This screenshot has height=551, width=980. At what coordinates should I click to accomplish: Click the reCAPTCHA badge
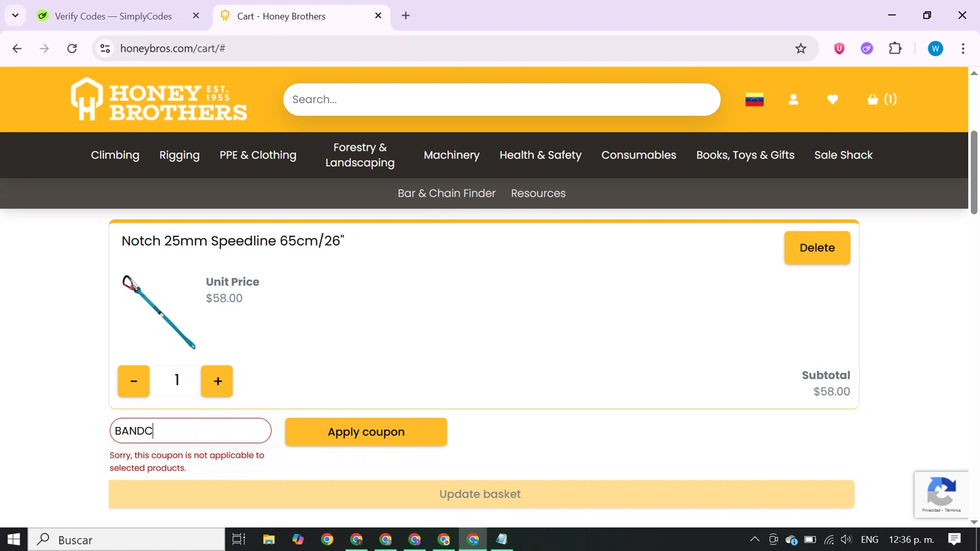coord(941,494)
